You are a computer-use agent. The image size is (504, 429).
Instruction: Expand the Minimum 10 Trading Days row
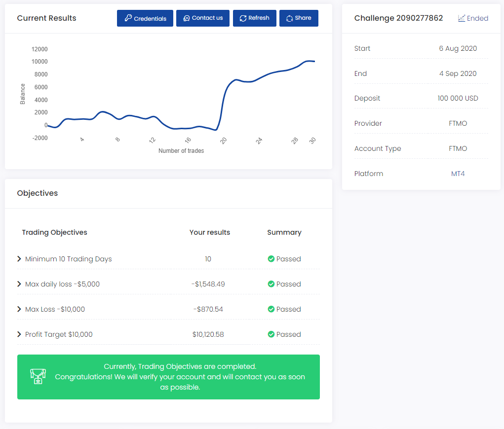(x=19, y=259)
